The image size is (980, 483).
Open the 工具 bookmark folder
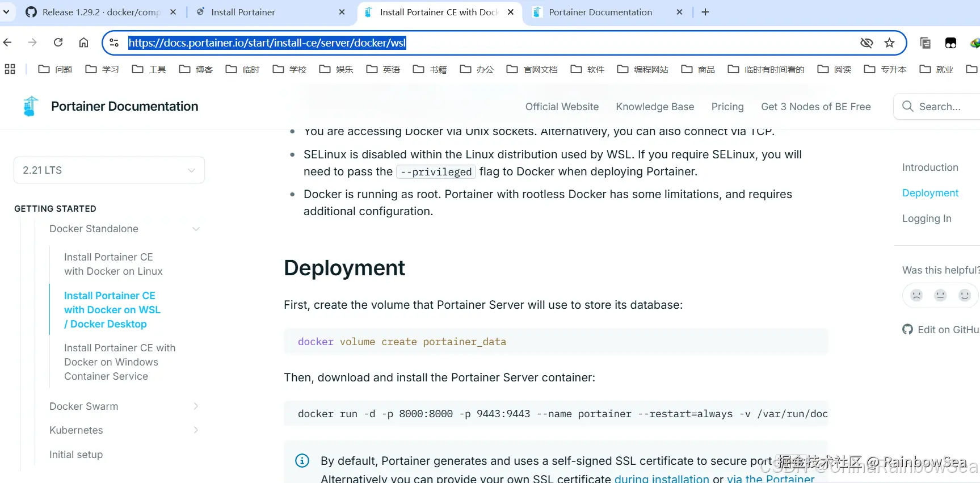149,69
